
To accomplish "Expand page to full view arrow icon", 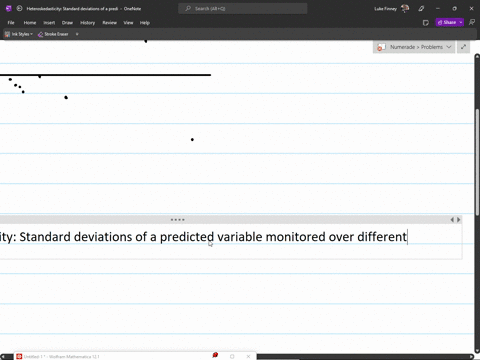I will coord(463,47).
